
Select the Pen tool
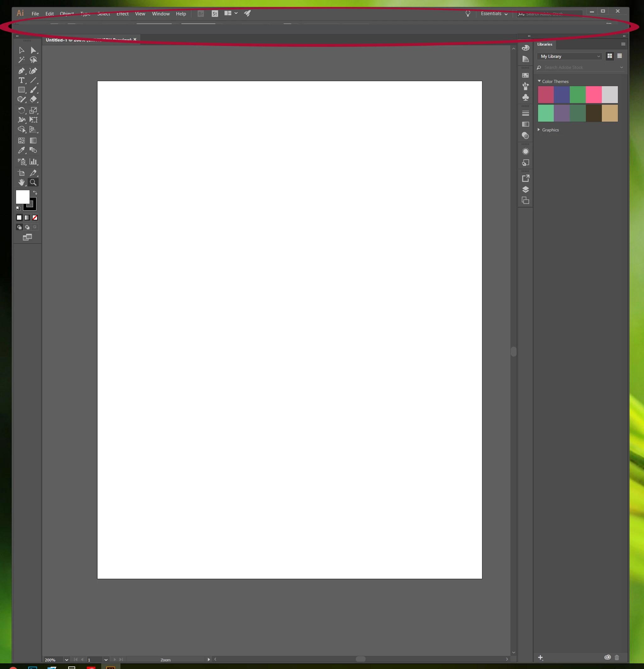[x=21, y=71]
